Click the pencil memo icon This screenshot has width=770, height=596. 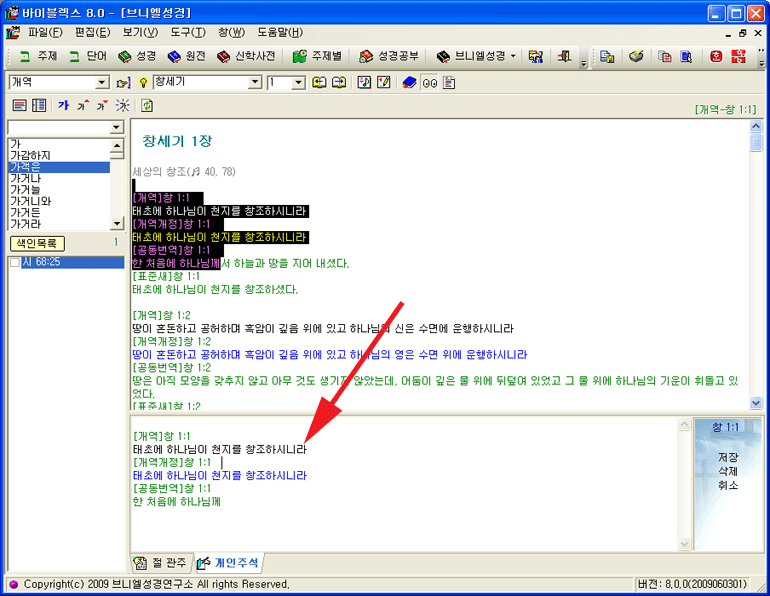tap(384, 82)
